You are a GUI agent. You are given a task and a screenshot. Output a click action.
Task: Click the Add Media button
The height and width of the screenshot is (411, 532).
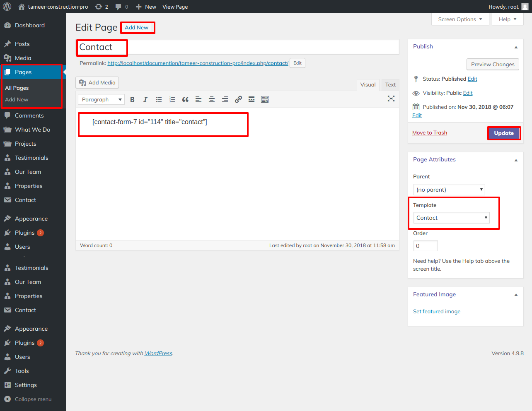coord(97,82)
